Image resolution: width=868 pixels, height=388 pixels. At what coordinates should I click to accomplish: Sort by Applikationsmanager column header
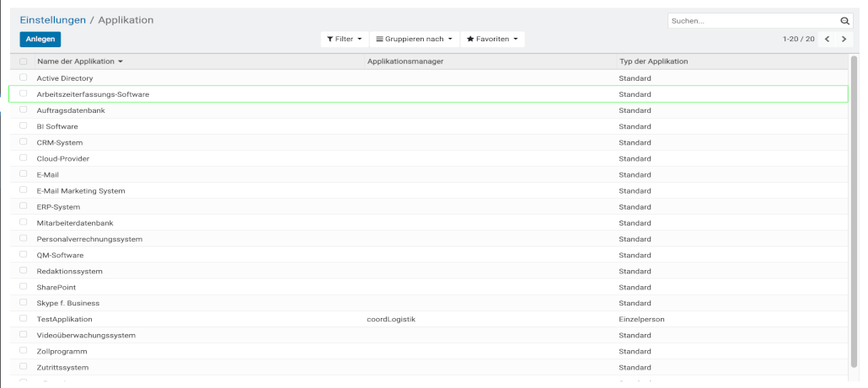tap(405, 61)
